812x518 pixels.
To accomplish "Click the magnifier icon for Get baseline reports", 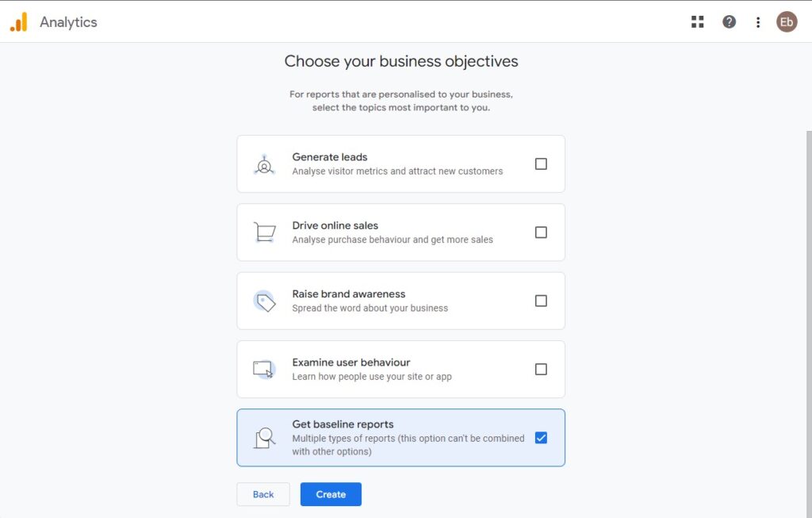I will [264, 437].
